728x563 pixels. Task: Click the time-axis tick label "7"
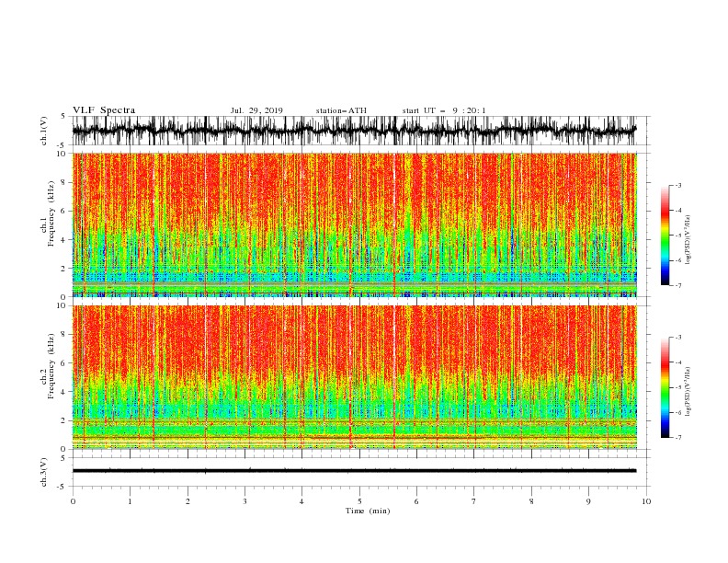point(474,501)
